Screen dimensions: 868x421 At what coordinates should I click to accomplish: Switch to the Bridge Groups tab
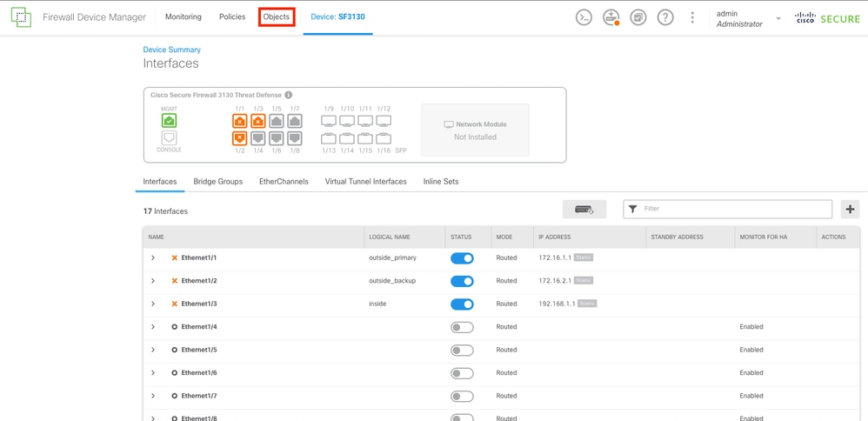tap(218, 182)
